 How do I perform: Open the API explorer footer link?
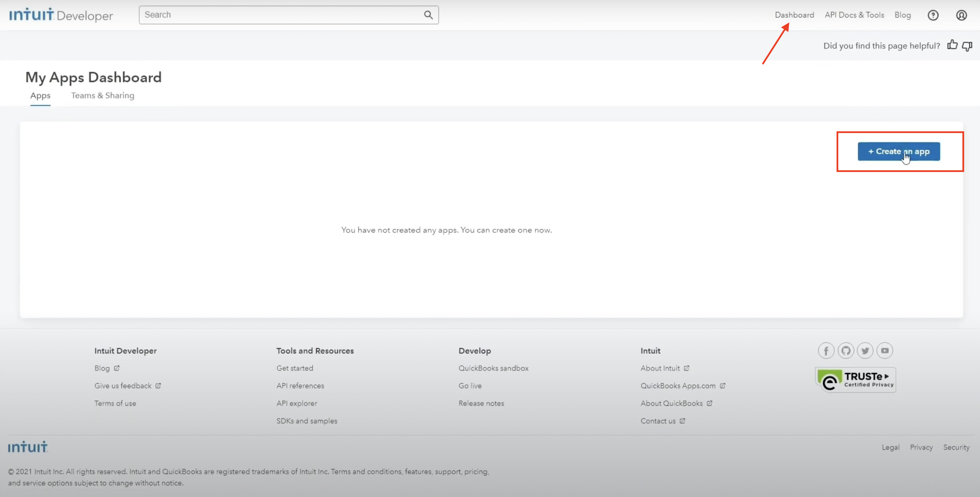pyautogui.click(x=297, y=403)
